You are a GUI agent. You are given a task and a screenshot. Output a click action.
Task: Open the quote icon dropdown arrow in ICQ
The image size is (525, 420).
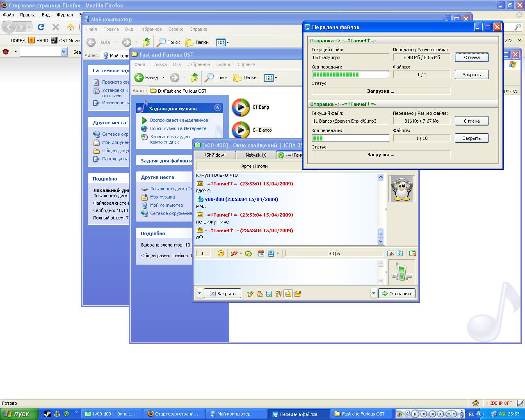(x=241, y=253)
